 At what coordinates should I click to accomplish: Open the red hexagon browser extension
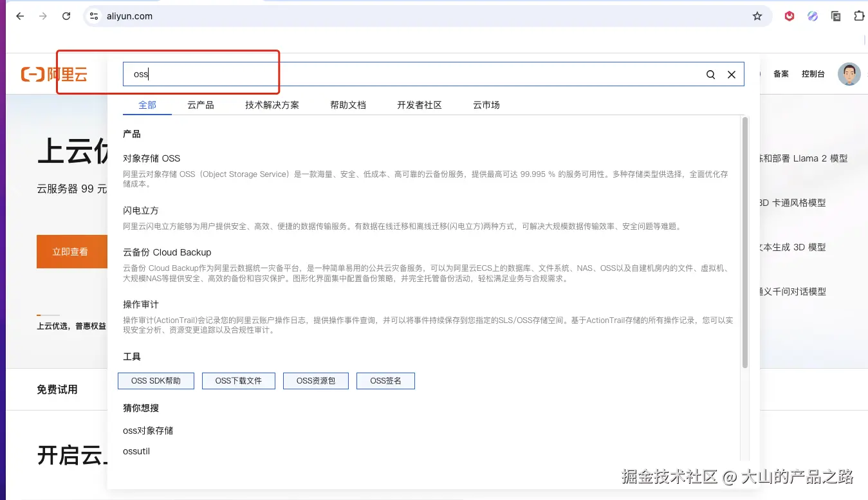pos(790,16)
